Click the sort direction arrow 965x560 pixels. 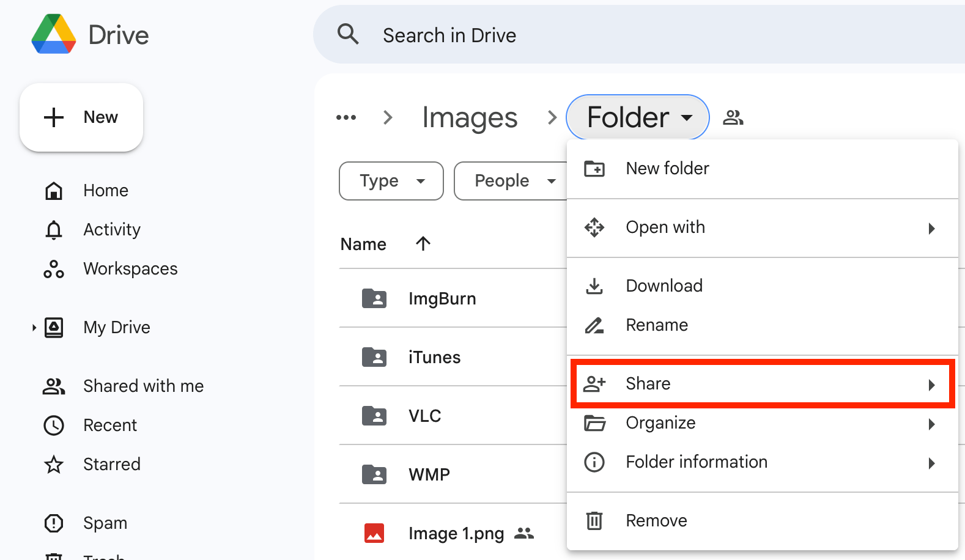tap(423, 244)
